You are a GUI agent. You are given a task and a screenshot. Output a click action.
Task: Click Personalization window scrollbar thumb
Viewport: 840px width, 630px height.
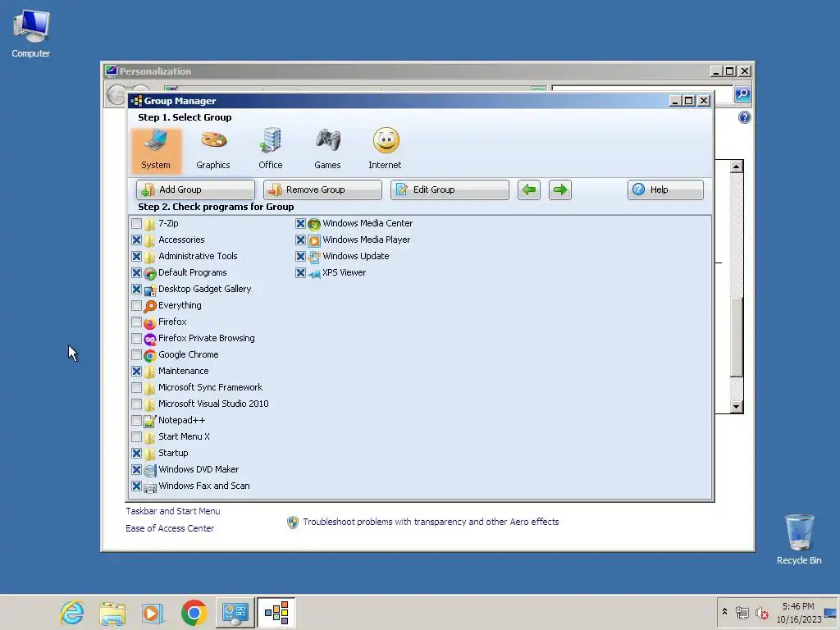[x=737, y=336]
